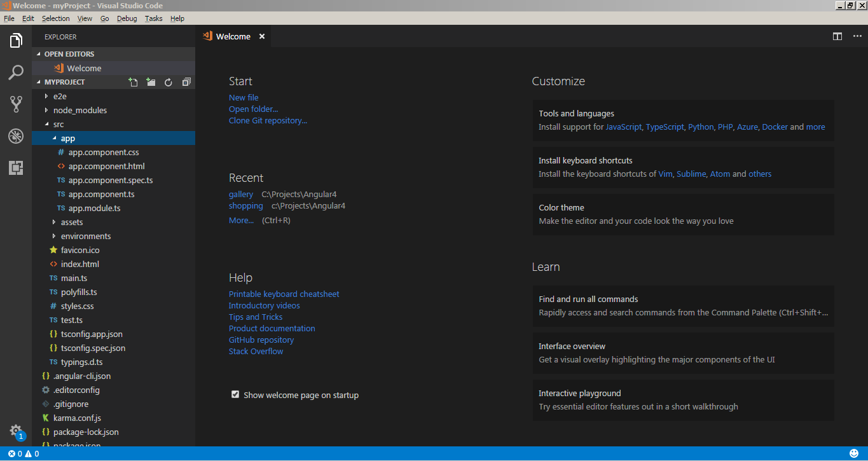Open app.component.html file
868x461 pixels.
[x=107, y=166]
